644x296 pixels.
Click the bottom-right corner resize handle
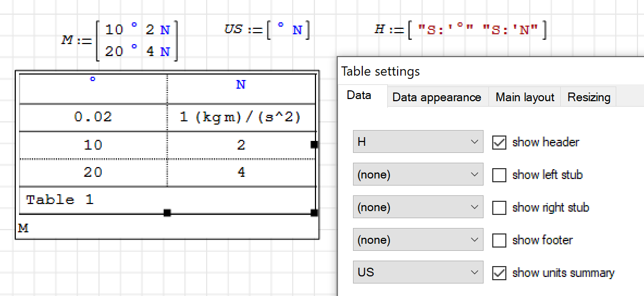point(314,212)
